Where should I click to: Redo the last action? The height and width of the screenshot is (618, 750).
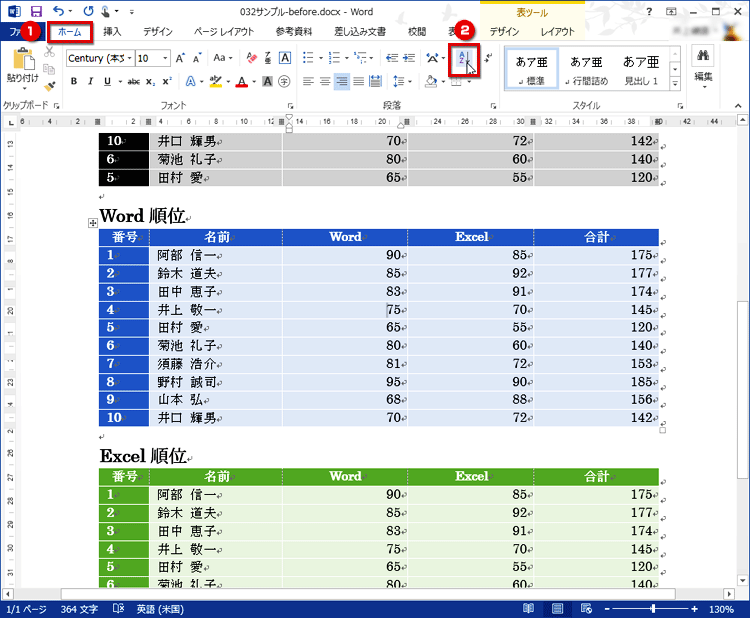88,11
